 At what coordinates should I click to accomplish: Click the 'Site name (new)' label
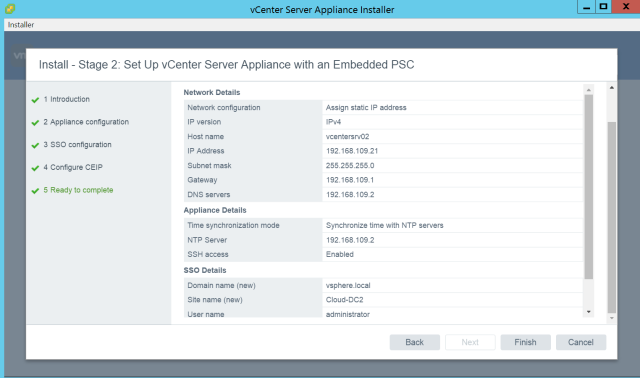pos(215,300)
